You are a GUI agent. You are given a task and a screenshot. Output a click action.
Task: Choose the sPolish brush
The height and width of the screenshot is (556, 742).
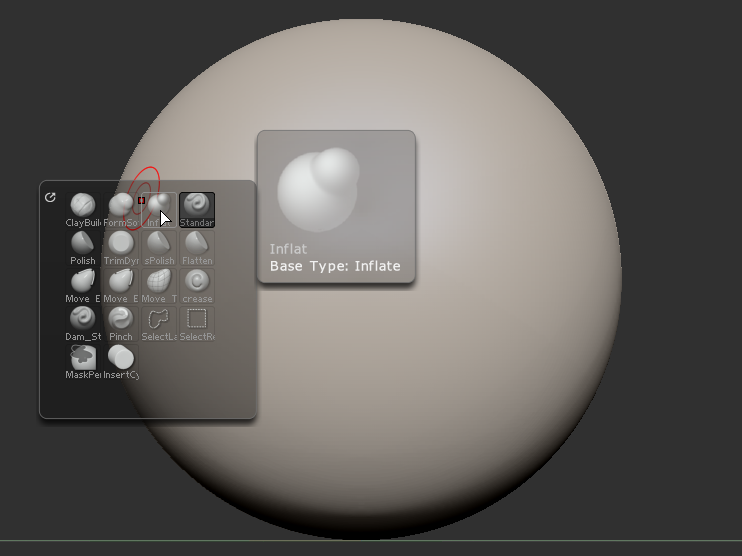coord(159,248)
